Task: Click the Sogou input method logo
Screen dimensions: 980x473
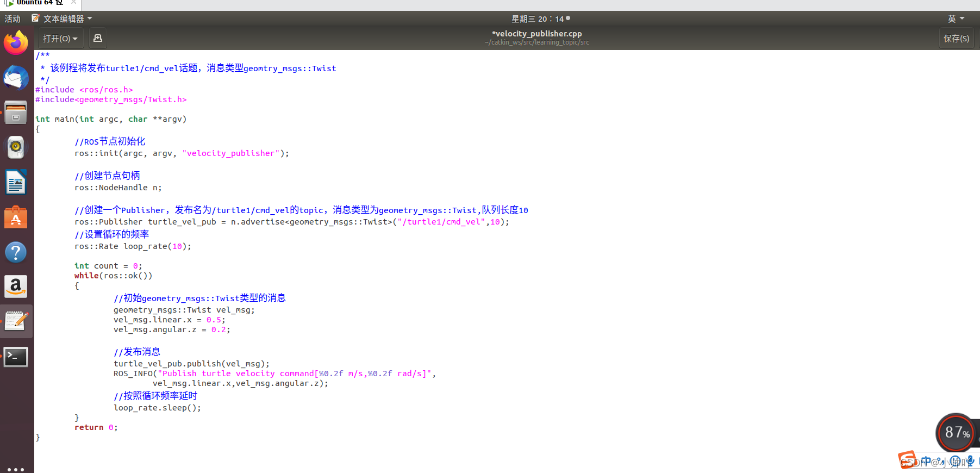Action: click(907, 460)
